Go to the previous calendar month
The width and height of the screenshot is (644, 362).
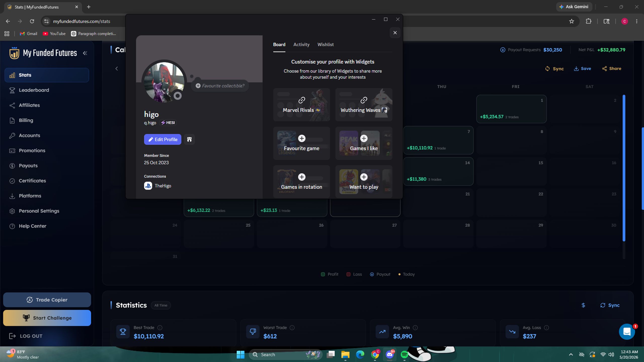116,68
